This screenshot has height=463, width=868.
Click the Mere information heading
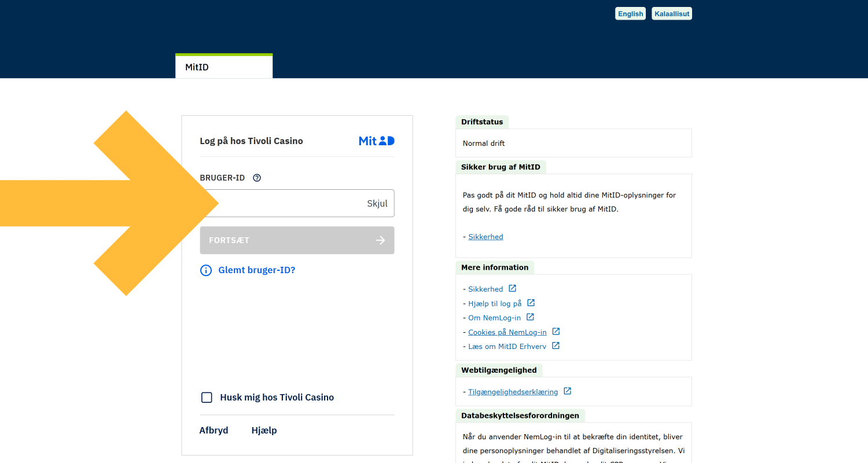495,267
